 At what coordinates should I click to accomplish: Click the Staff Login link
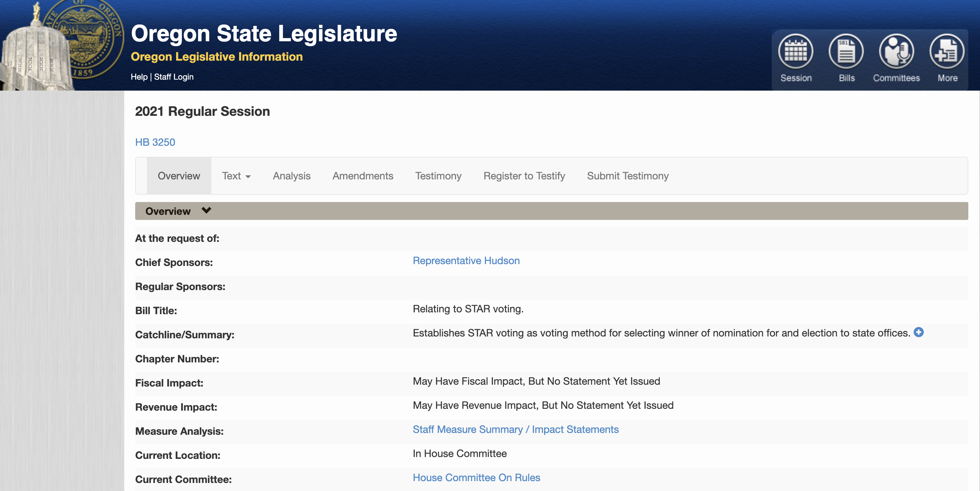174,77
